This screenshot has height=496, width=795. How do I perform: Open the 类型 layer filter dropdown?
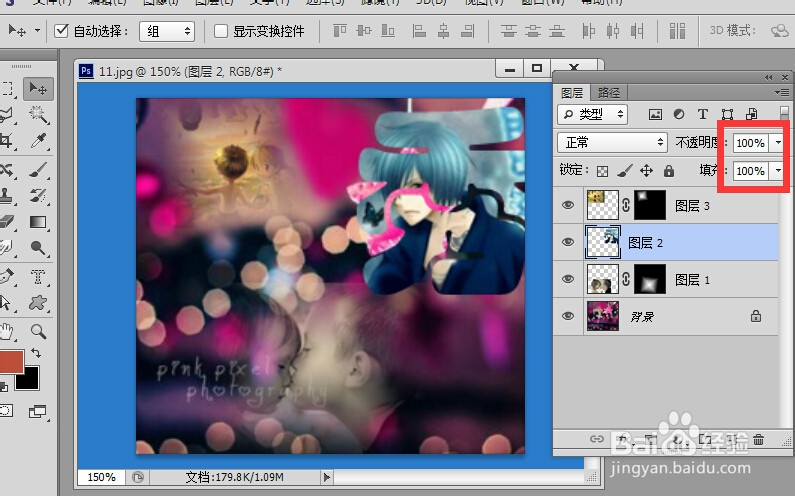click(592, 115)
